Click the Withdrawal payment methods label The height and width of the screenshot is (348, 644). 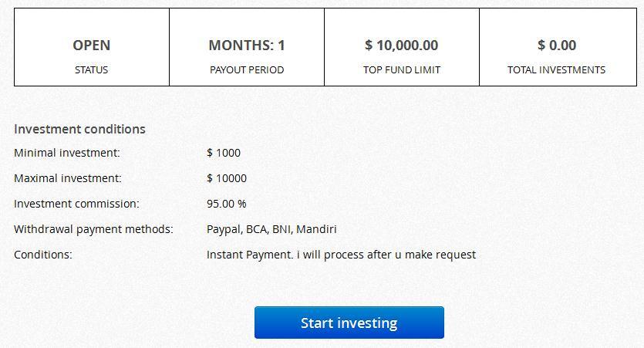click(93, 229)
